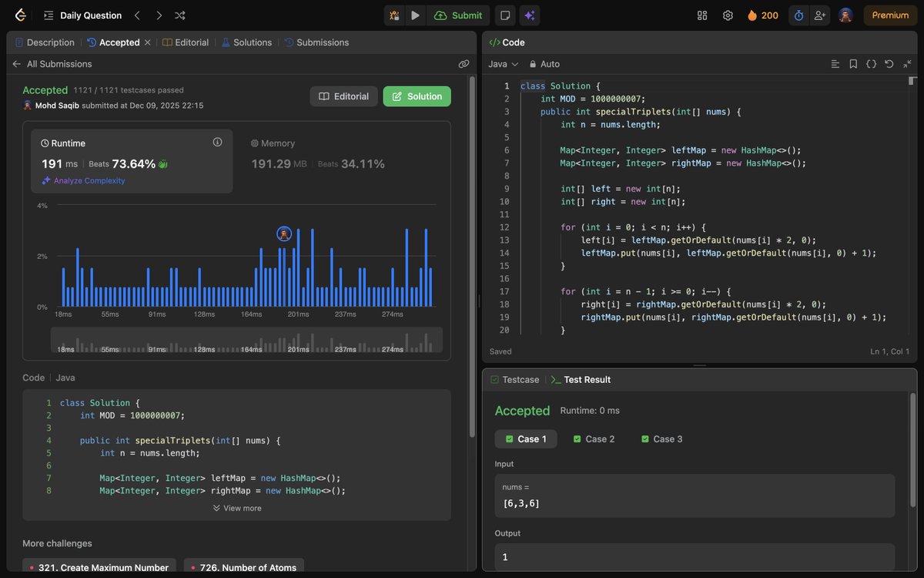The height and width of the screenshot is (578, 924).
Task: Submit the solution
Action: pyautogui.click(x=459, y=15)
